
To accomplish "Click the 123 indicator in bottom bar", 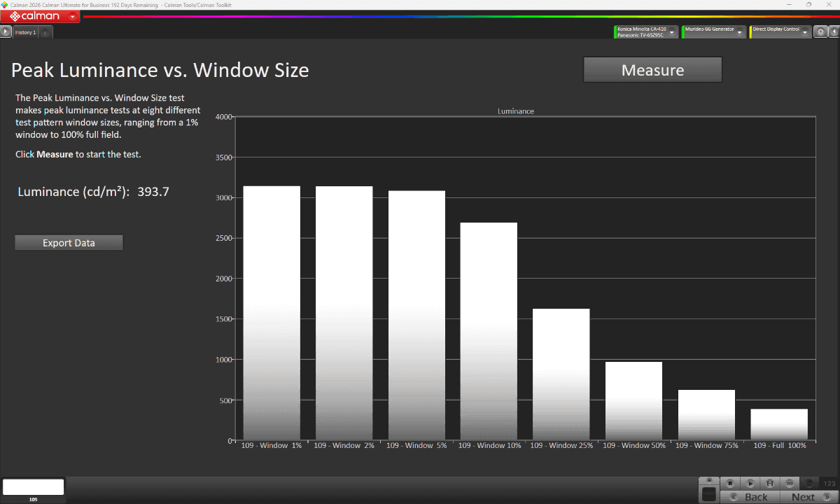I will (829, 483).
